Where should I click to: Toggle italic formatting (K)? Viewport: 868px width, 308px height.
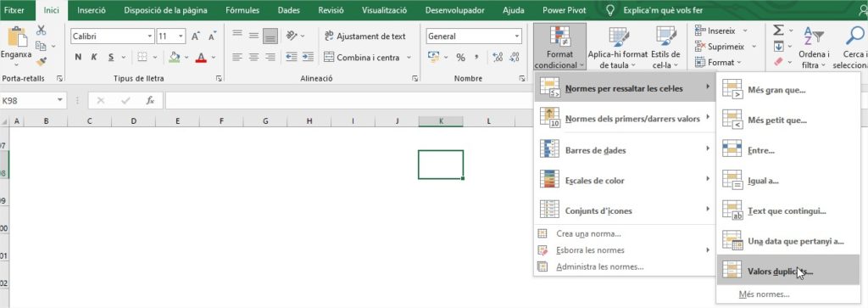click(94, 57)
